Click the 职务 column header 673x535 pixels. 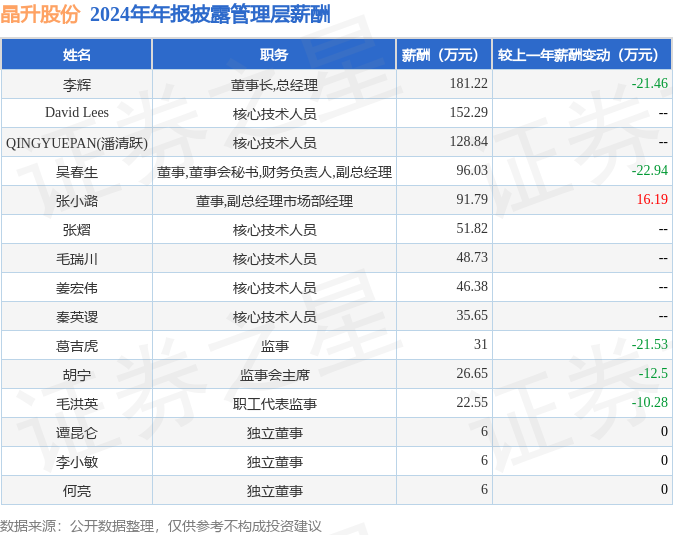point(274,55)
